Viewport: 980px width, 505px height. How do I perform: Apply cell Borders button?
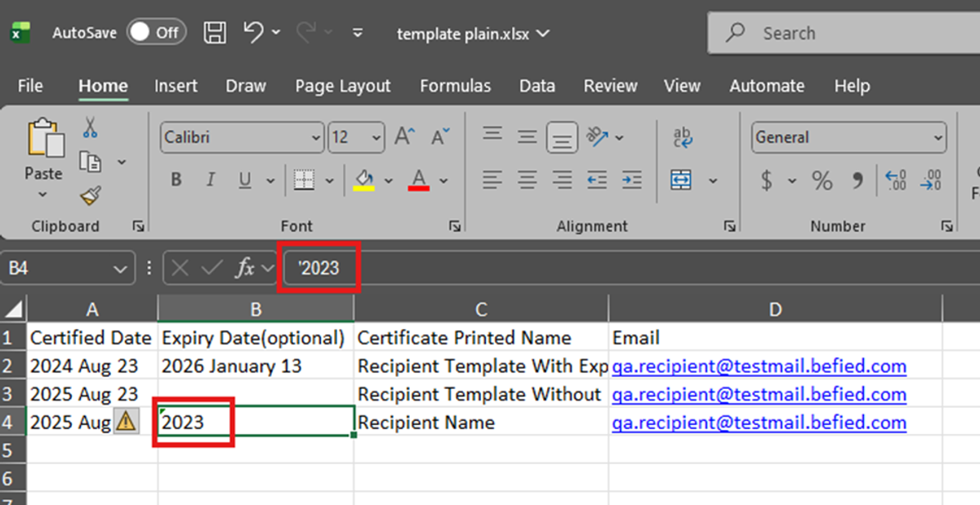[305, 180]
